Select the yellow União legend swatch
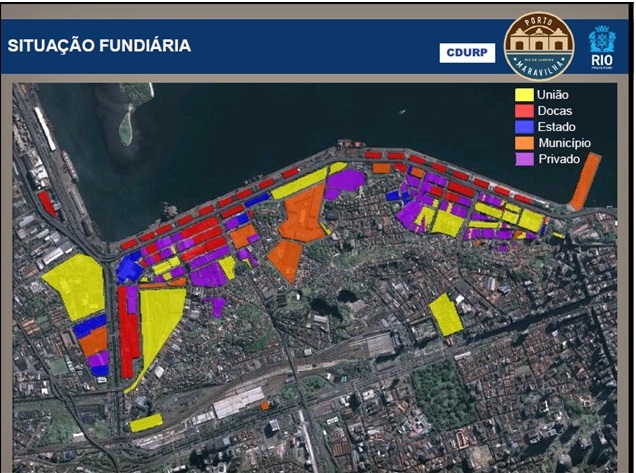 [523, 95]
